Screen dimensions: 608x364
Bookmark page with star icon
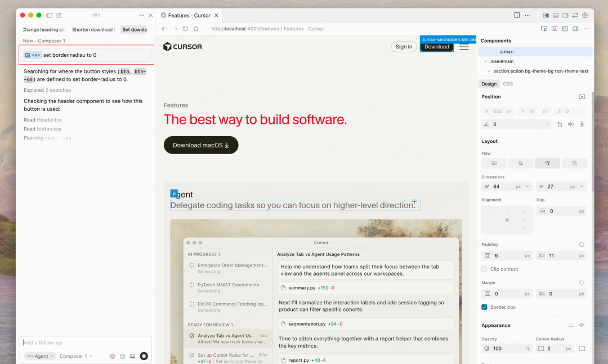click(x=196, y=29)
